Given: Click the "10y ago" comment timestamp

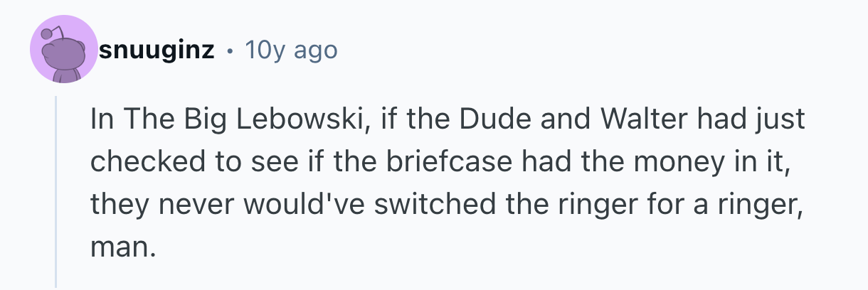Looking at the screenshot, I should (x=290, y=50).
